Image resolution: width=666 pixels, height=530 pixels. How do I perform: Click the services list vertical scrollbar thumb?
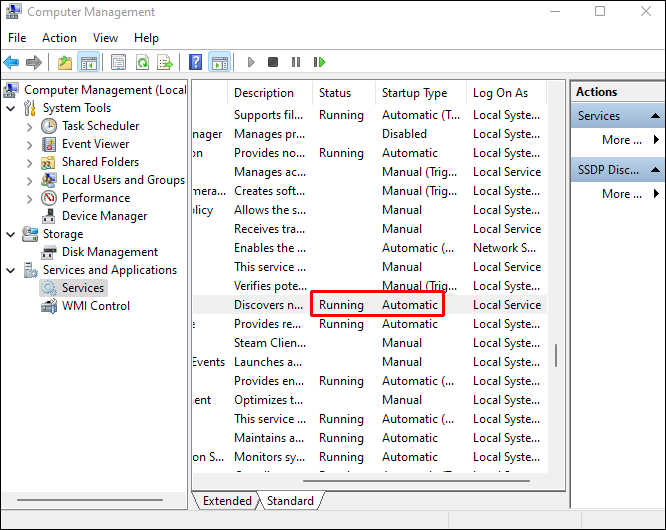pos(556,355)
